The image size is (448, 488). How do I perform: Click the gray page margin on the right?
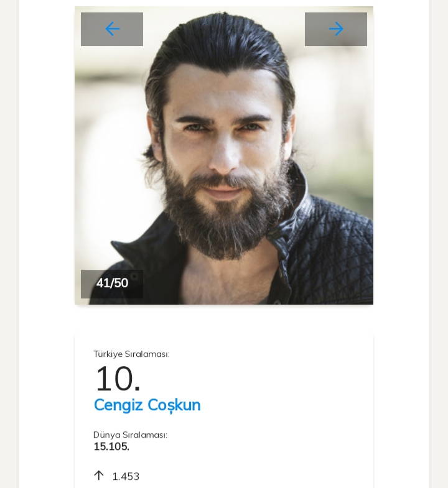point(439,249)
